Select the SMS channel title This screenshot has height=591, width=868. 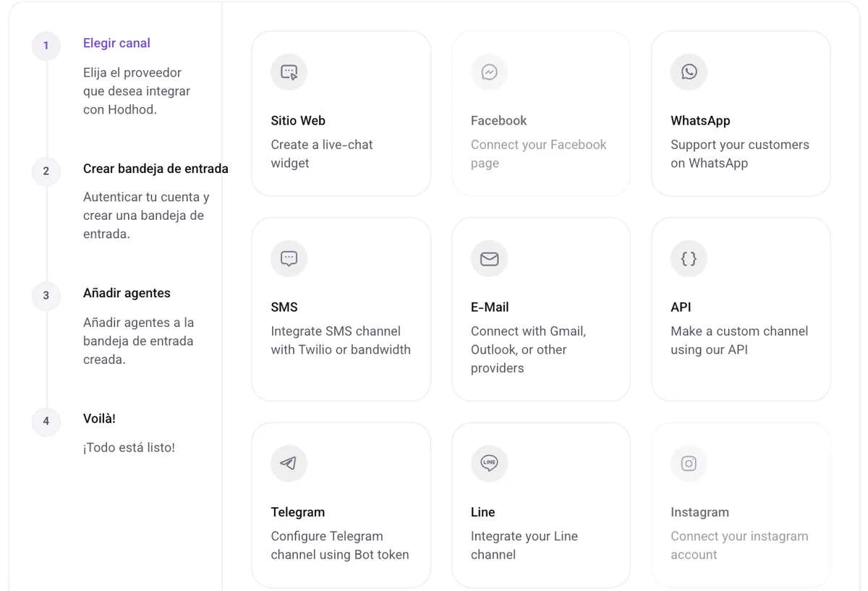pos(284,307)
